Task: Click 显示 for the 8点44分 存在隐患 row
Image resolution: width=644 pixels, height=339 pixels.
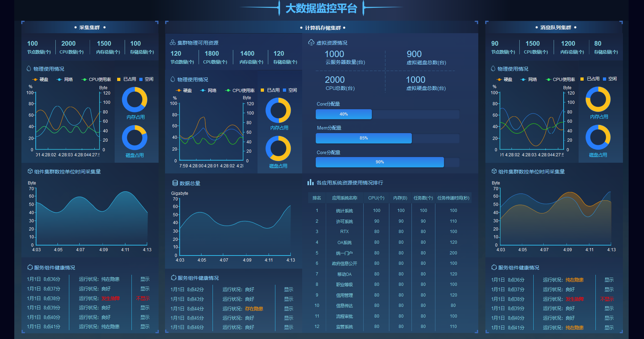Action: coord(289,309)
